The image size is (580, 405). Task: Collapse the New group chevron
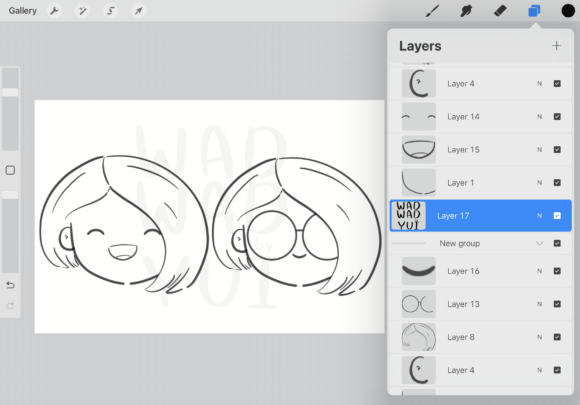539,243
